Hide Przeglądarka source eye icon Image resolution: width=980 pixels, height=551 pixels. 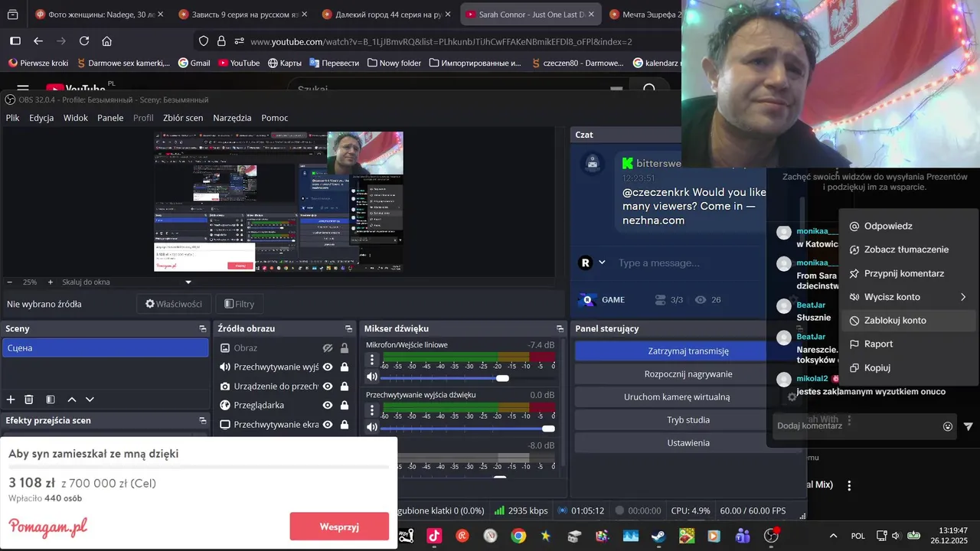(328, 405)
